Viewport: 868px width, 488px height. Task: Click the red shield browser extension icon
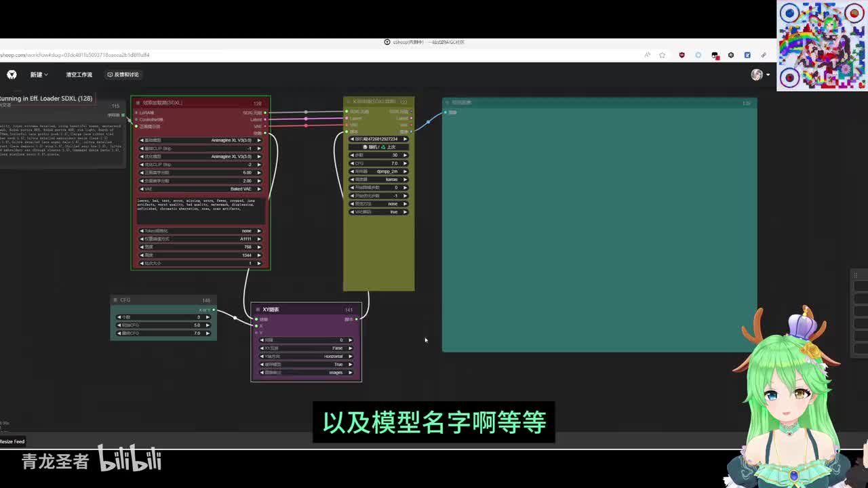tap(682, 55)
